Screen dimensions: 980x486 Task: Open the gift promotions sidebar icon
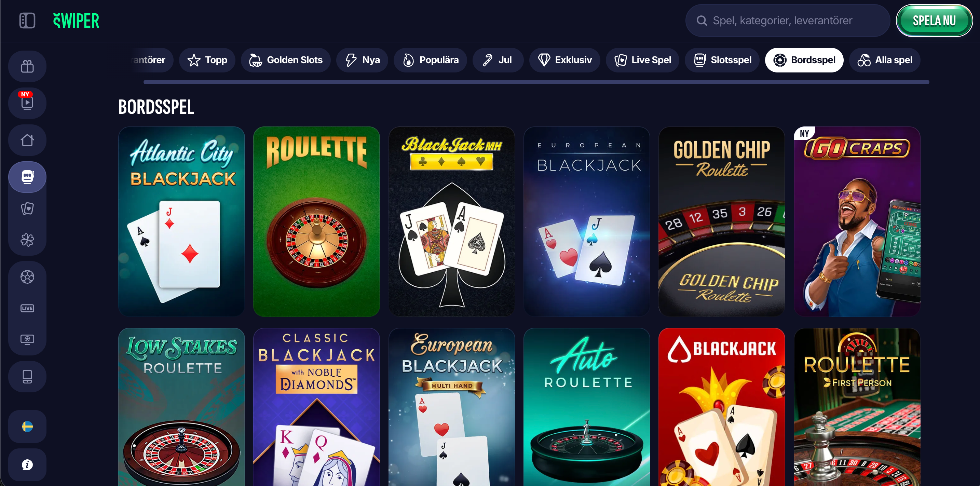tap(27, 66)
